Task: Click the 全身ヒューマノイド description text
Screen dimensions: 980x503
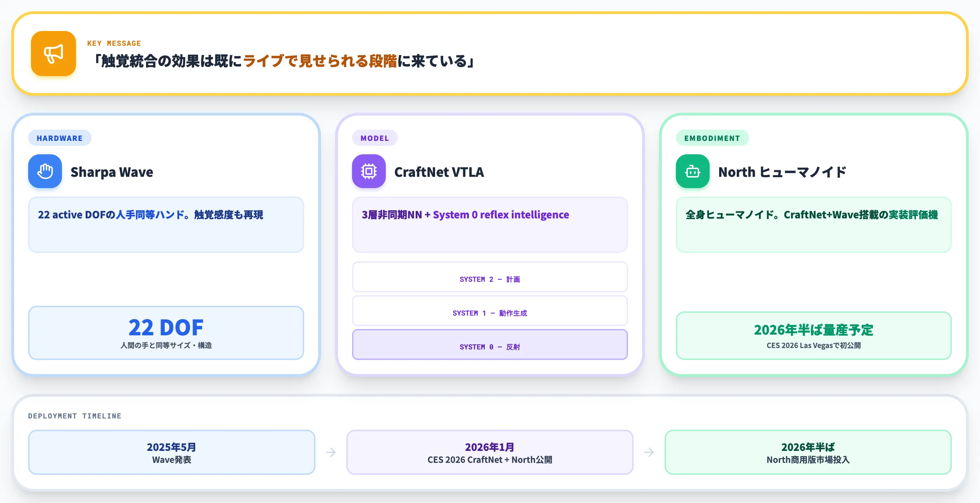Action: (811, 215)
